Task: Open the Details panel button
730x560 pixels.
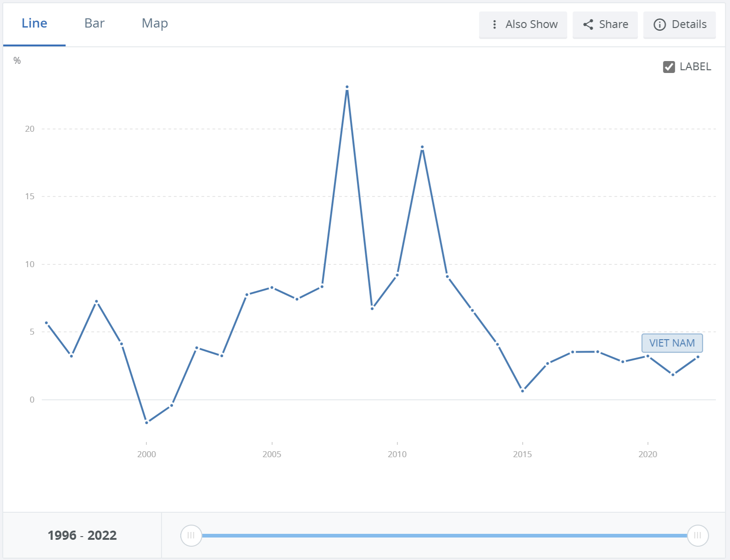Action: point(679,25)
